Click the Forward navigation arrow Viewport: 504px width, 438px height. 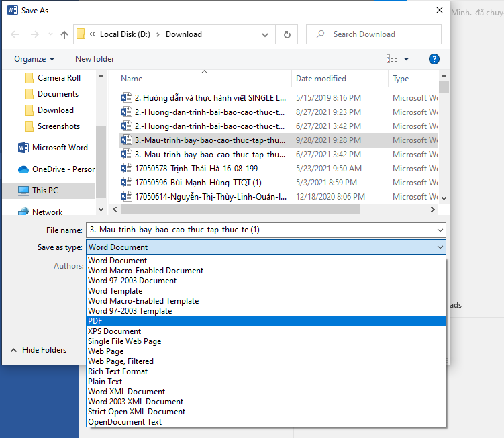coord(35,34)
